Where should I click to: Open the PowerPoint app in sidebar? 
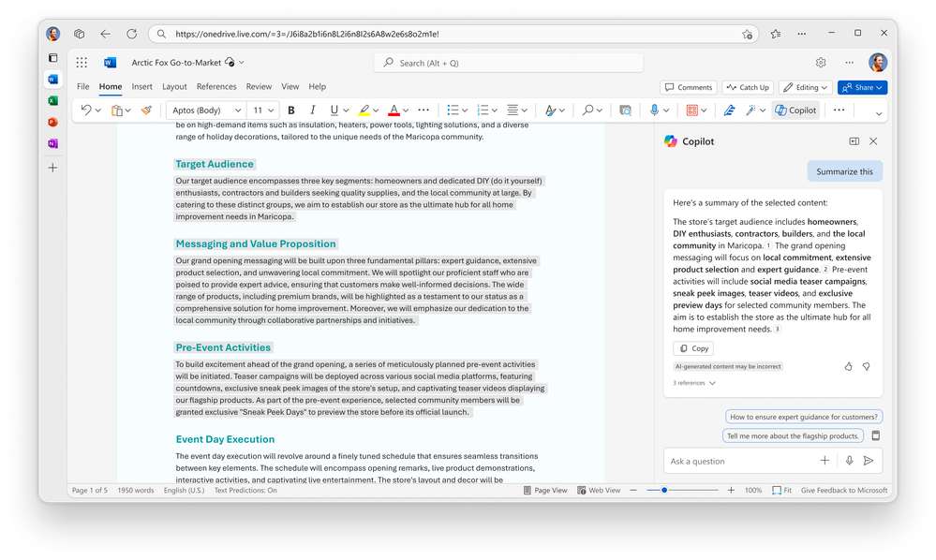pyautogui.click(x=52, y=123)
